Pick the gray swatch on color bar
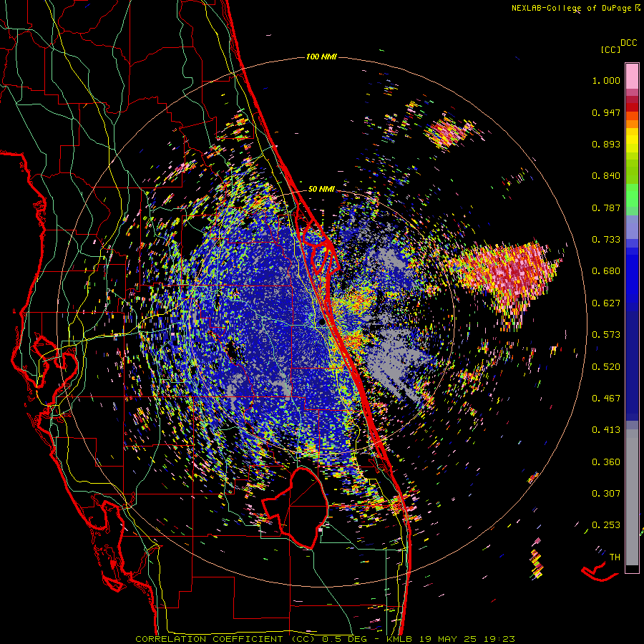The height and width of the screenshot is (644, 644). pos(632,497)
